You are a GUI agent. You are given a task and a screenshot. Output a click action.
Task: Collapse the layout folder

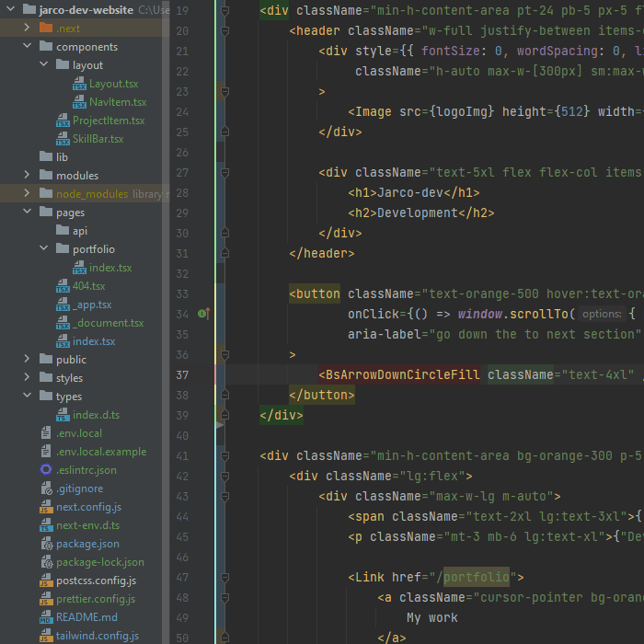(43, 64)
